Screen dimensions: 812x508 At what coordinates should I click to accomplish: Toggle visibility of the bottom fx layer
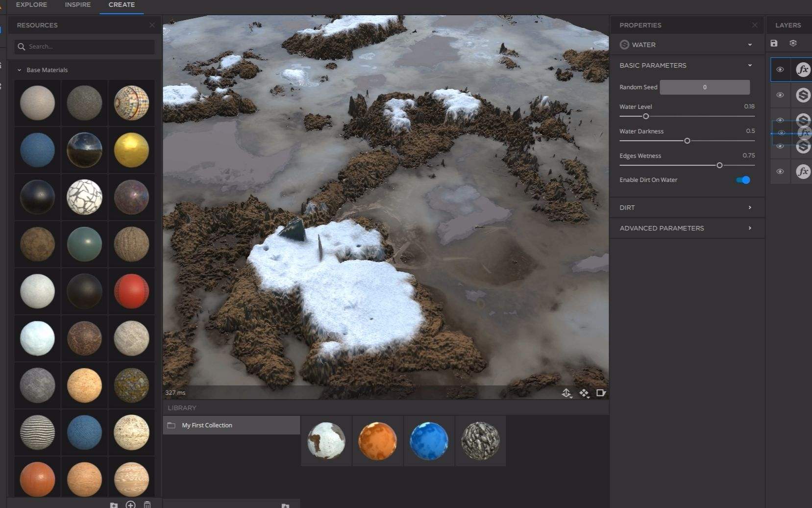(x=780, y=172)
